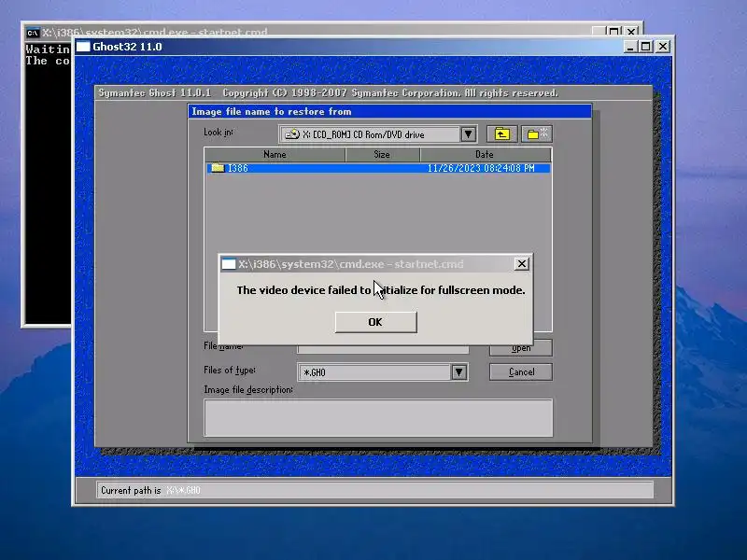This screenshot has height=560, width=747.
Task: Maximize the background cmd.exe window
Action: (x=614, y=32)
